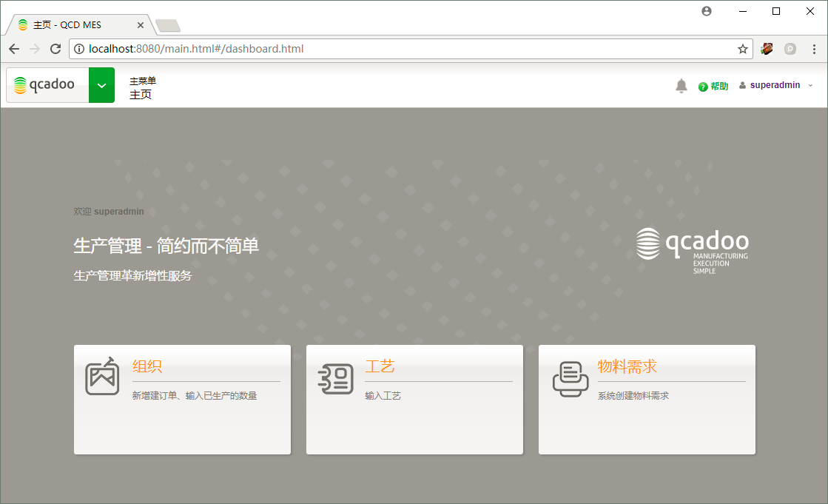Bookmark the page with the star icon
Image resolution: width=828 pixels, height=504 pixels.
click(741, 49)
